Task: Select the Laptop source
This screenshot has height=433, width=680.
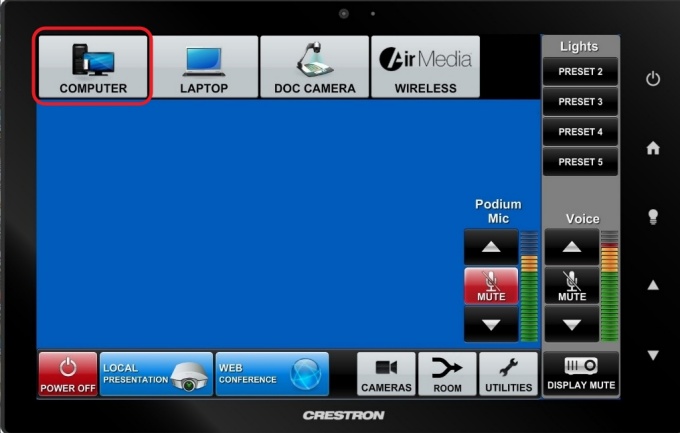Action: point(204,66)
